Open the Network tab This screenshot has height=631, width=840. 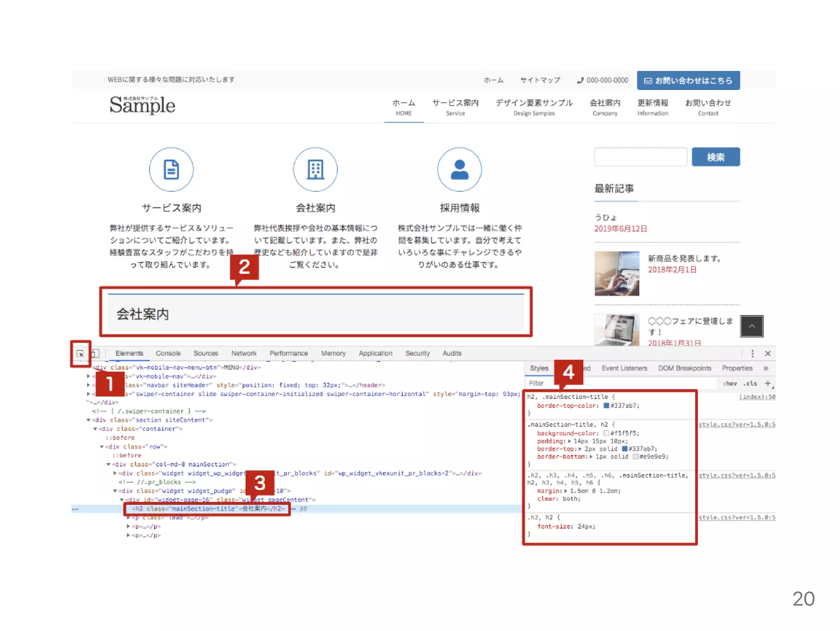244,353
